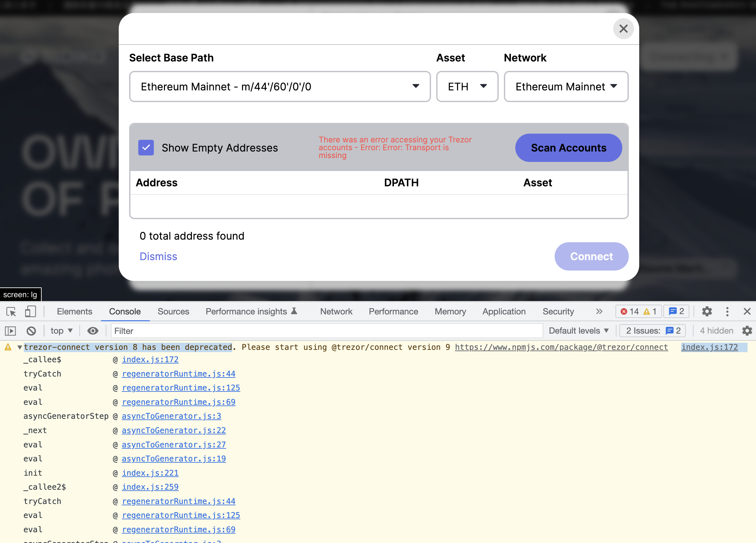The image size is (756, 543).
Task: Toggle the device toolbar icon
Action: point(30,311)
